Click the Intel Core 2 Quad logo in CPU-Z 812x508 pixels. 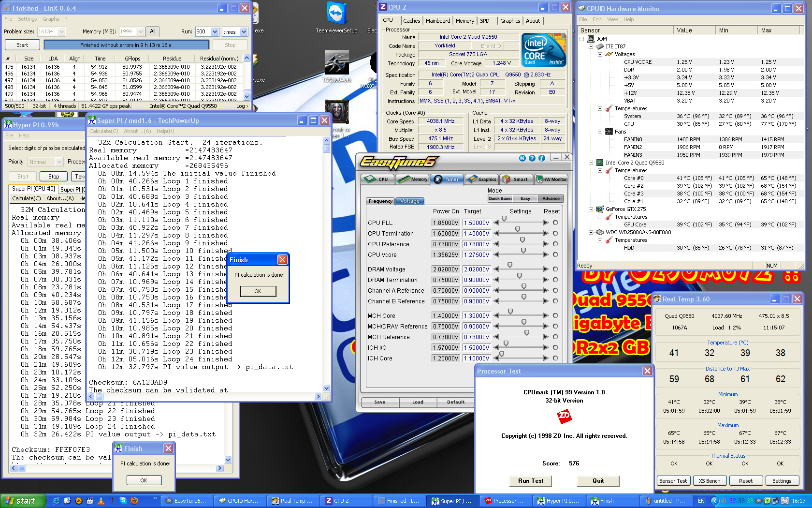tap(544, 49)
